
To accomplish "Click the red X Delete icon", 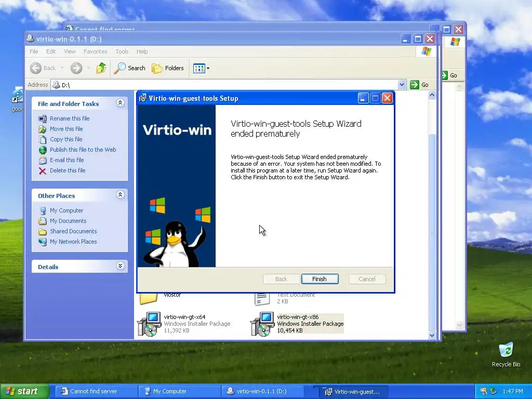I will [x=43, y=170].
